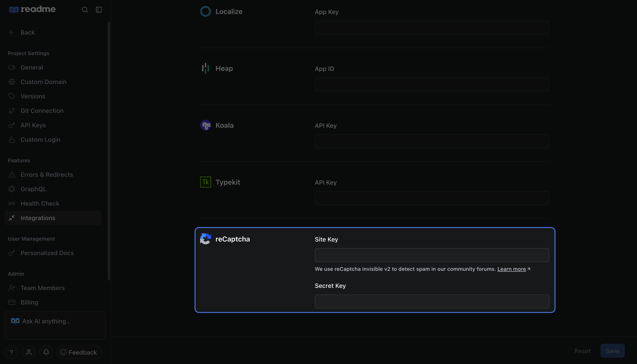This screenshot has width=637, height=364.
Task: Open the Feedback button
Action: (x=79, y=352)
